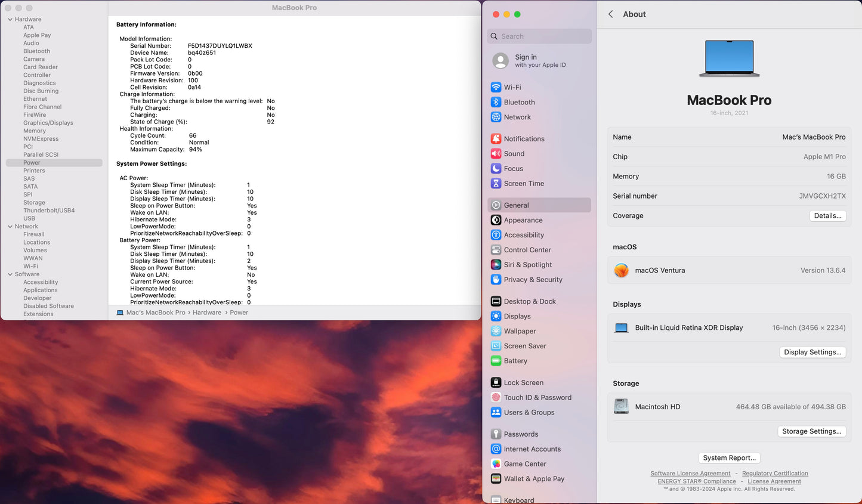Open the Screen Time hourglass icon
862x504 pixels.
tap(496, 183)
